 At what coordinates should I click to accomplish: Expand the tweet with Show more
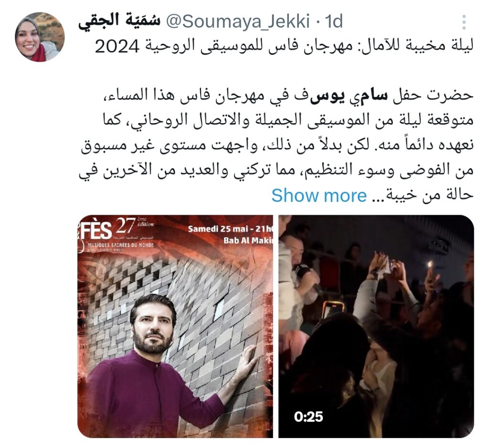click(319, 196)
